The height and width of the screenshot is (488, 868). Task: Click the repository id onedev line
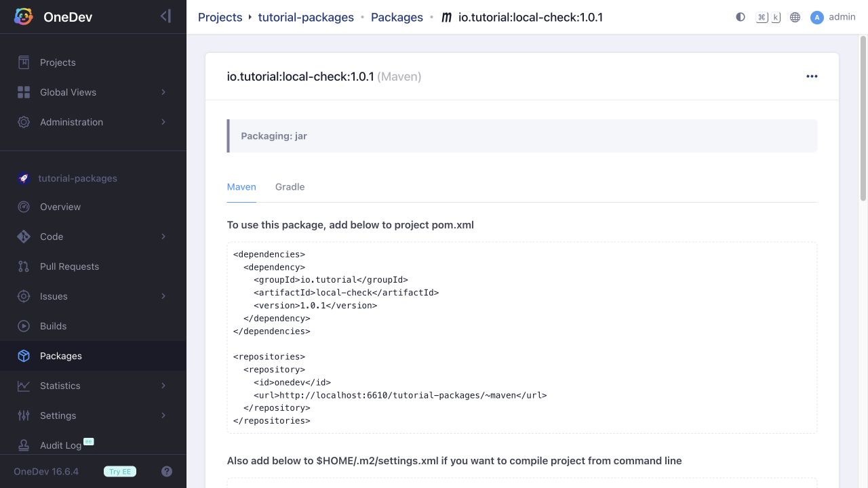click(292, 382)
